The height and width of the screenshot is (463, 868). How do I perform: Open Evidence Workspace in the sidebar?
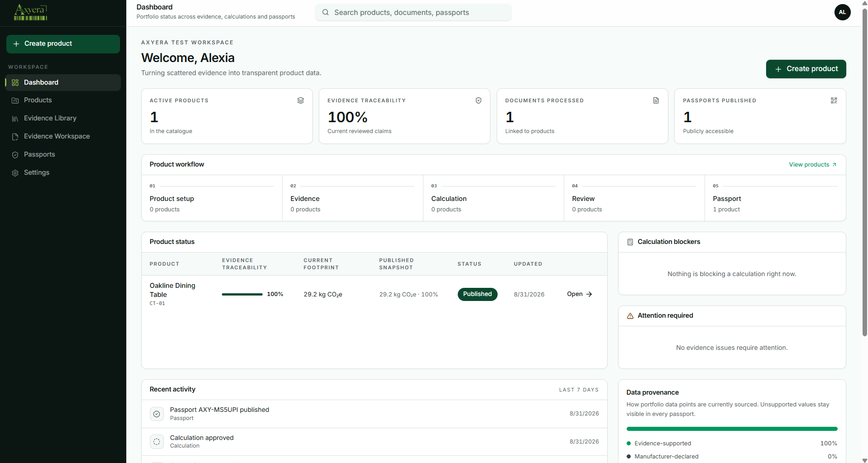[63, 136]
